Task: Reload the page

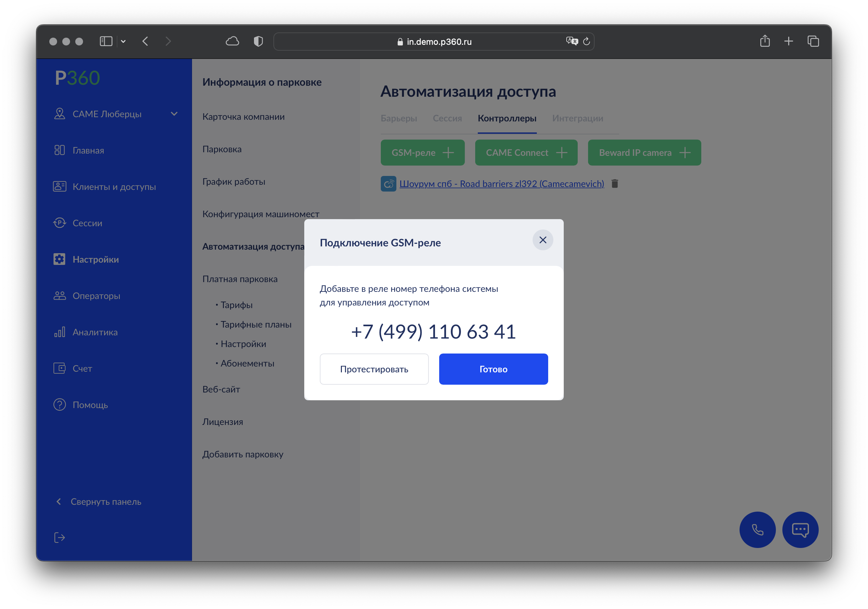Action: tap(586, 41)
